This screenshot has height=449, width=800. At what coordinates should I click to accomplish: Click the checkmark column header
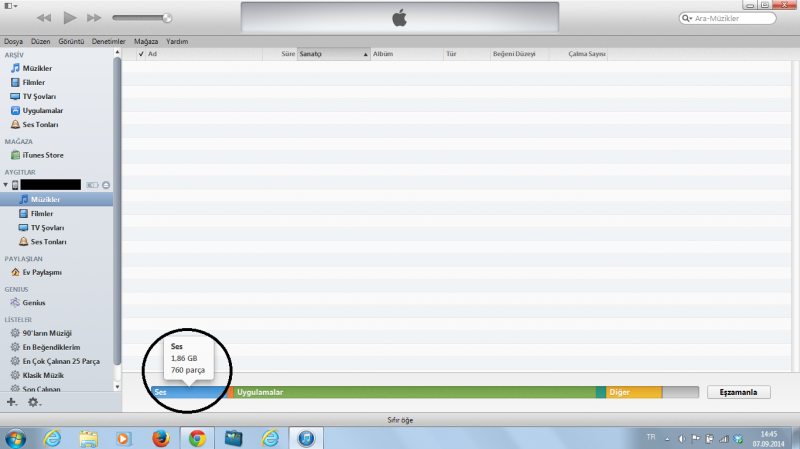click(141, 54)
